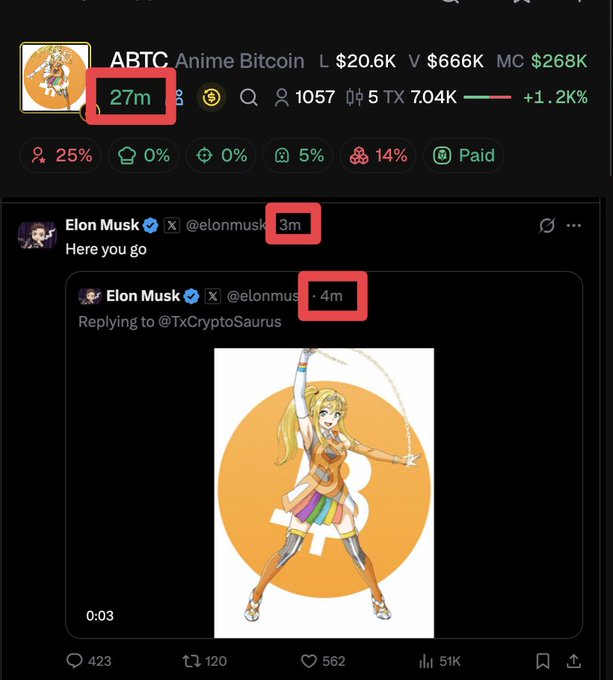The height and width of the screenshot is (680, 613).
Task: Click the Paid status badge
Action: coord(464,155)
